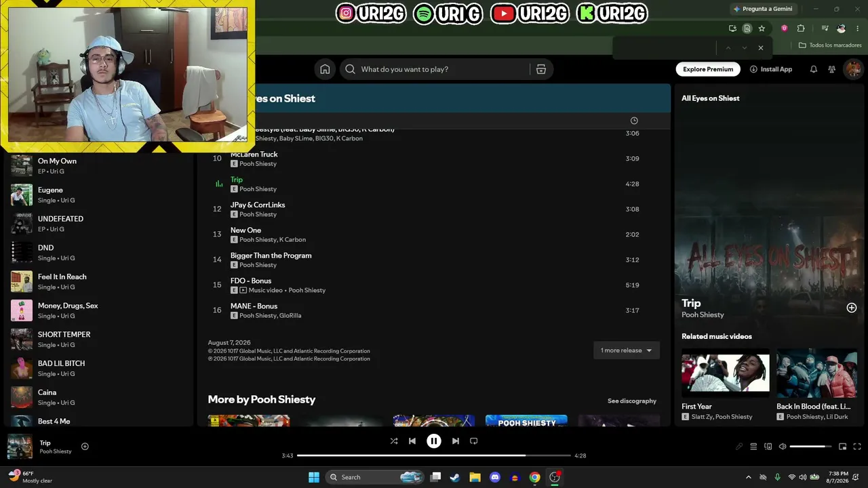Adjust the Spotify volume slider
Image resolution: width=868 pixels, height=488 pixels.
tap(811, 447)
